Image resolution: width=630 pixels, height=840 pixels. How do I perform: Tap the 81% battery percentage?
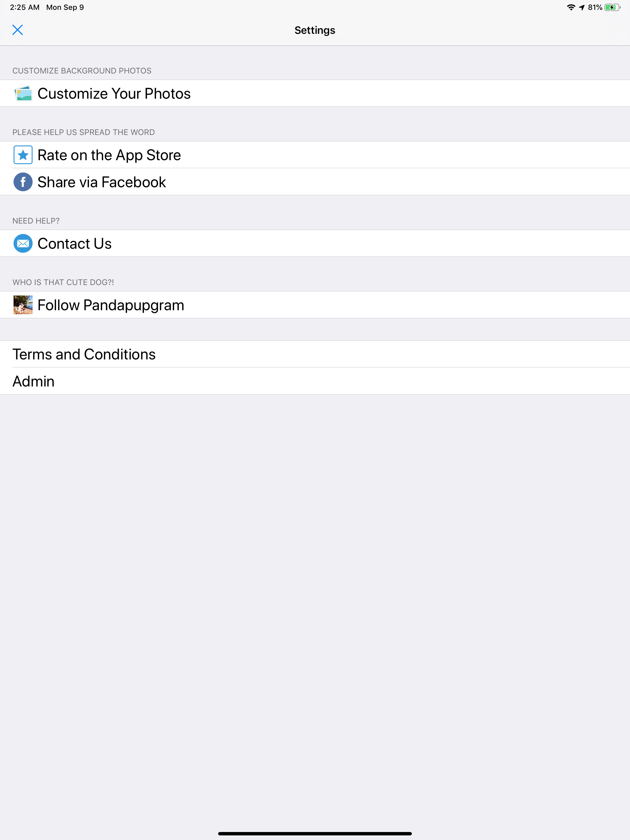point(595,7)
